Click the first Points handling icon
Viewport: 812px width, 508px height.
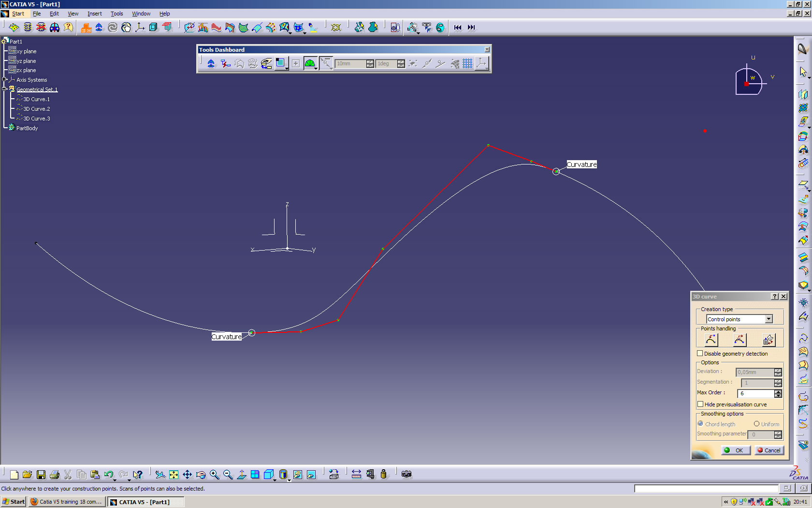711,340
